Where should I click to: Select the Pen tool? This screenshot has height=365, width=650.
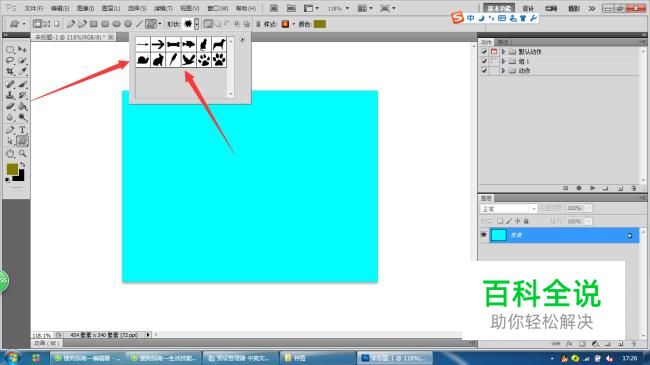coord(10,130)
